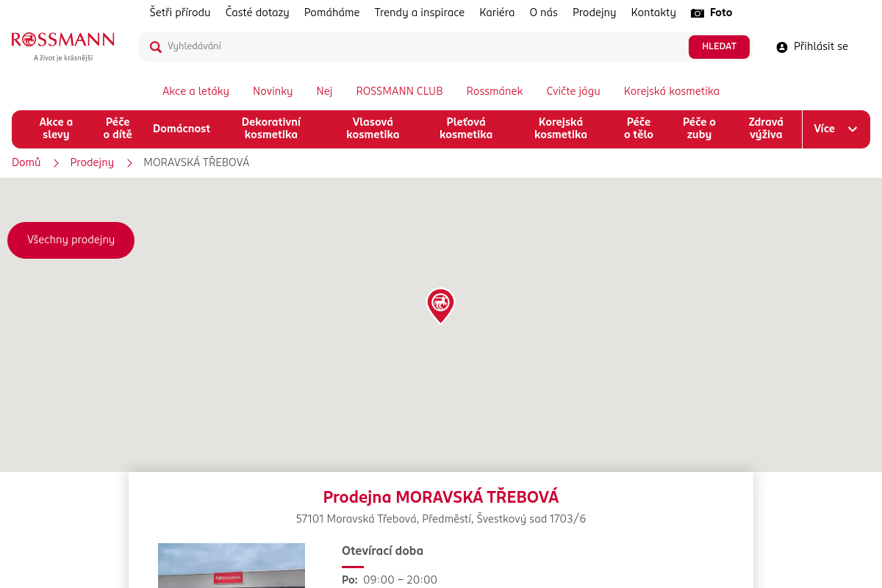The image size is (882, 588).
Task: Show Všechny prodejny list
Action: [x=71, y=240]
